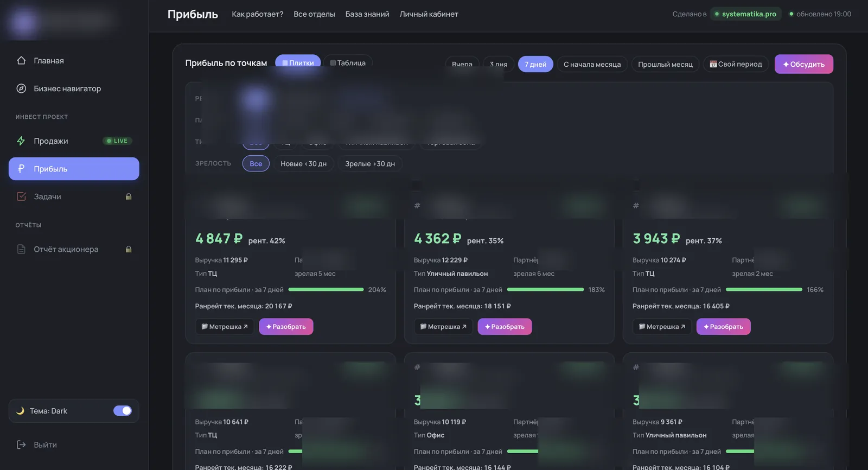This screenshot has width=868, height=470.
Task: Open the Главная home icon
Action: 21,61
